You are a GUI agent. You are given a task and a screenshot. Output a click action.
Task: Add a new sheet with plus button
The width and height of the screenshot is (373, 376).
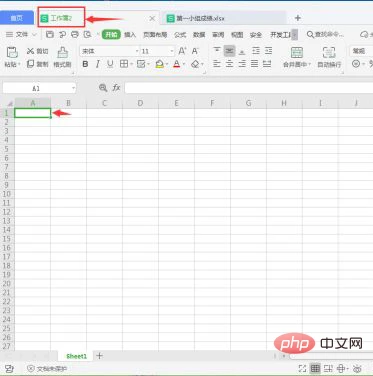pos(99,356)
